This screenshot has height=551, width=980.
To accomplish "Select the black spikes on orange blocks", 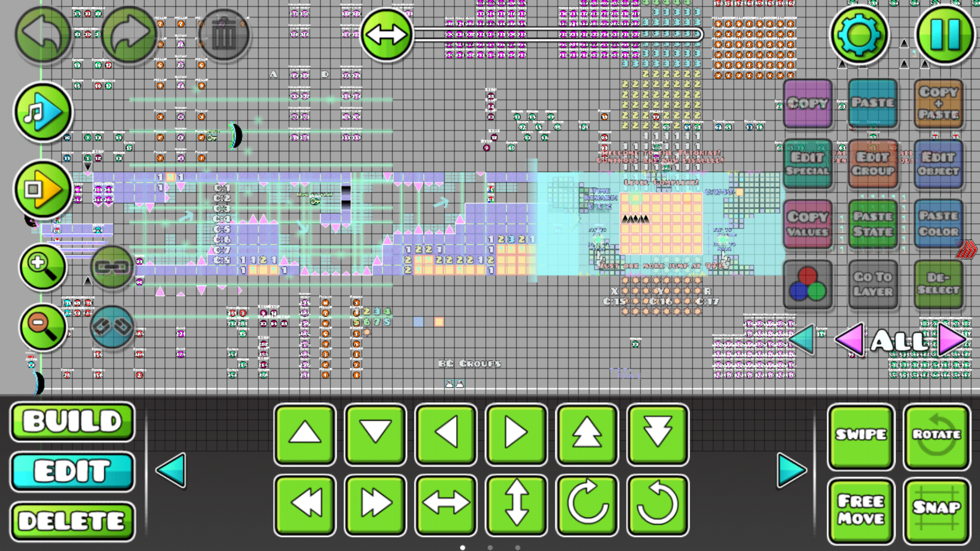I will [635, 219].
